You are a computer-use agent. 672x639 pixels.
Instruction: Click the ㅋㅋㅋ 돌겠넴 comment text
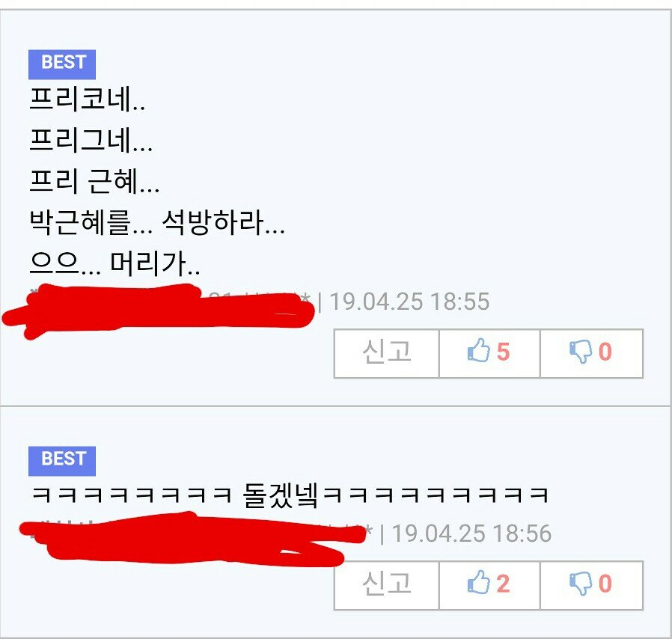pos(290,496)
